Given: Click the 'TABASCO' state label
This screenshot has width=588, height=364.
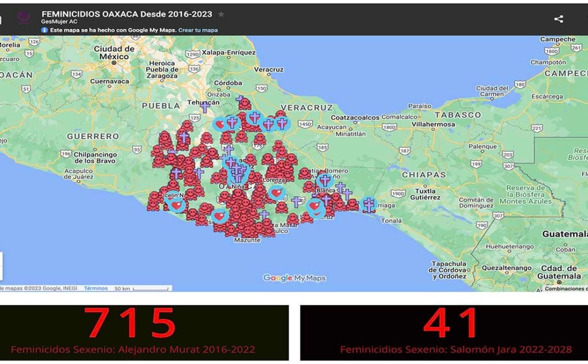Looking at the screenshot, I should coord(458,114).
